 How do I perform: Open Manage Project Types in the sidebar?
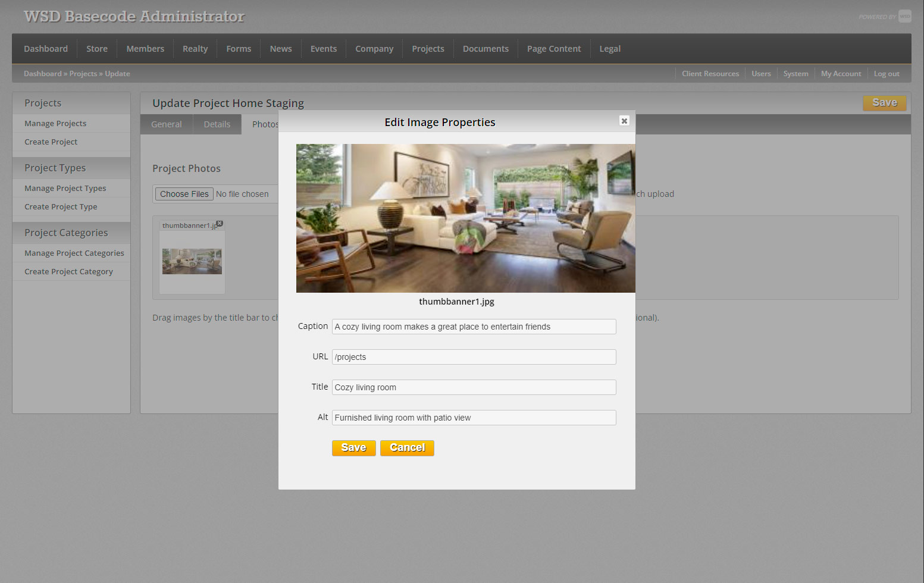click(65, 189)
